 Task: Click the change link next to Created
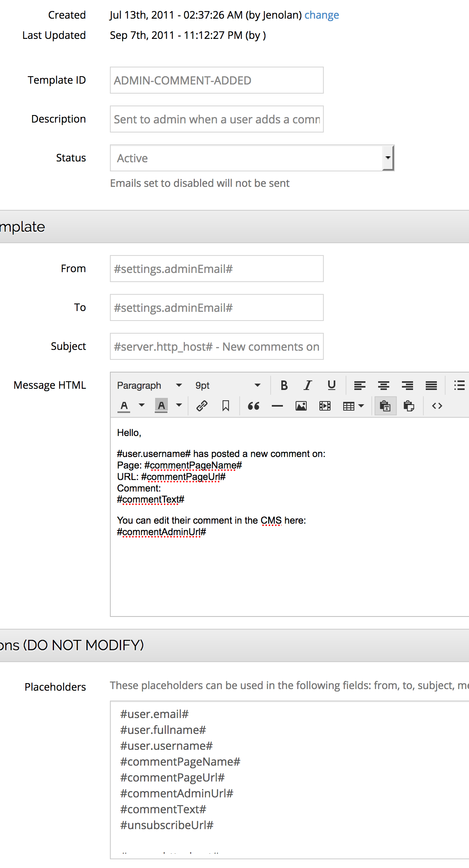coord(321,15)
